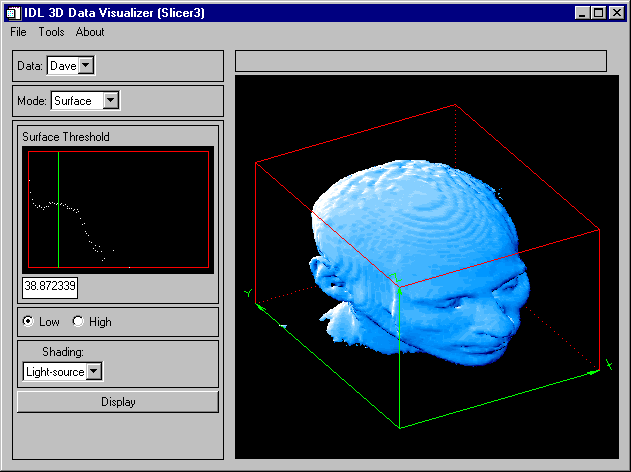
Task: Open the File menu
Action: click(x=18, y=32)
